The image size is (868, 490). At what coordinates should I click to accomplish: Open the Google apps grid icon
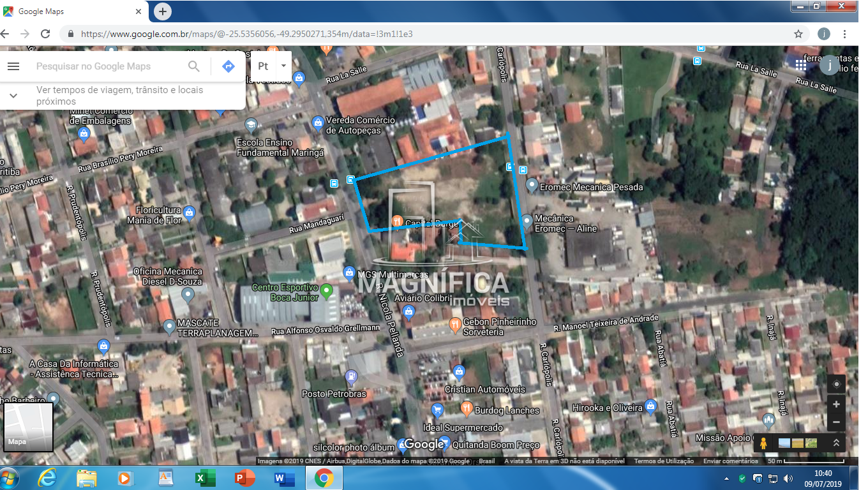point(800,64)
